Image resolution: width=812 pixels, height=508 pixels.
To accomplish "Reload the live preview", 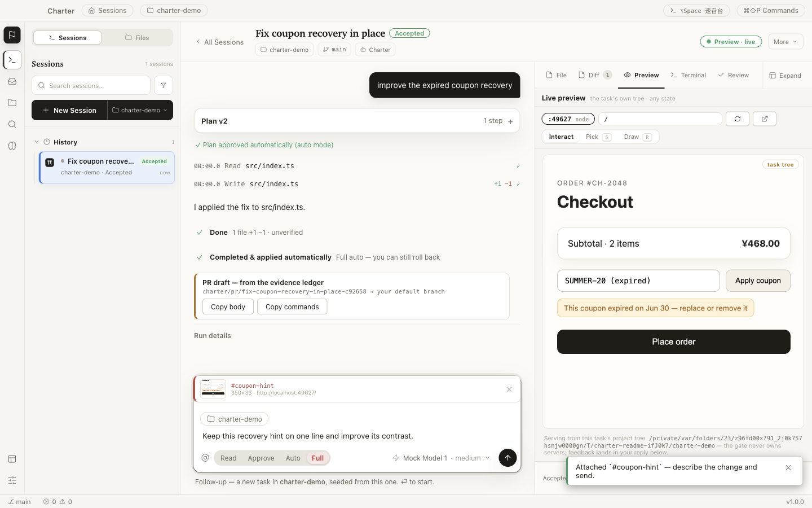I will 738,119.
